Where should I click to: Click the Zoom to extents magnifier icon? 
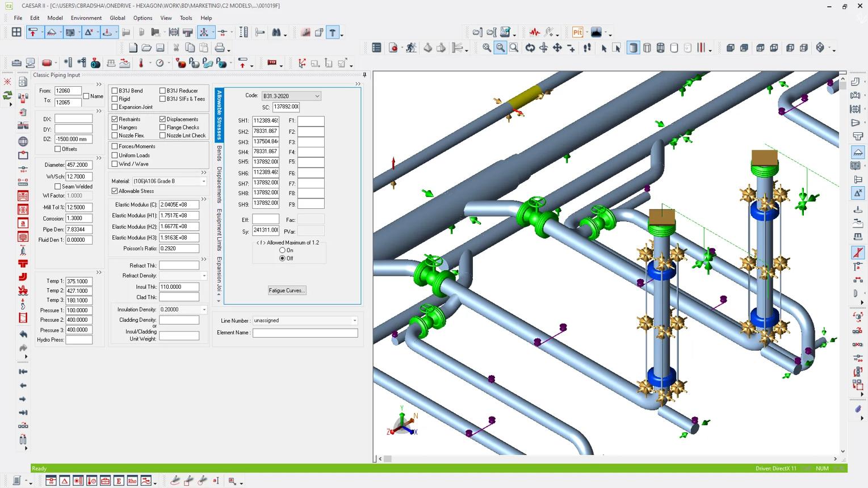pyautogui.click(x=487, y=48)
